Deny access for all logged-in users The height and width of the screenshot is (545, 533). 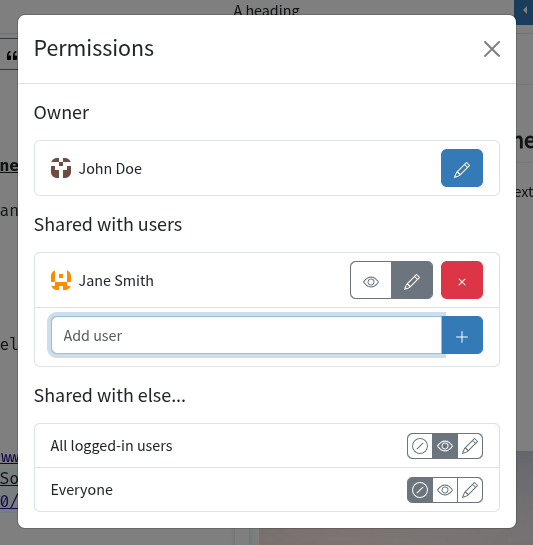(420, 446)
